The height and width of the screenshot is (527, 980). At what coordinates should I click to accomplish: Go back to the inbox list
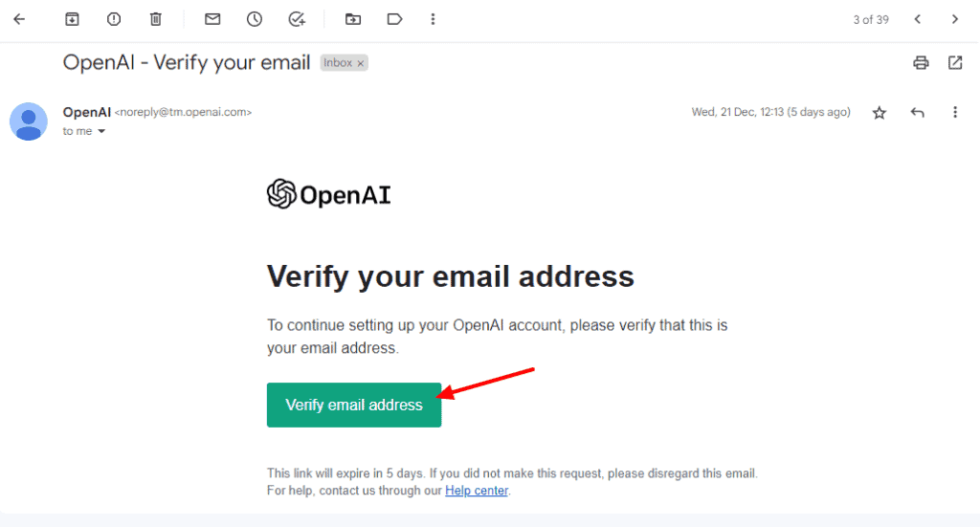pos(19,19)
